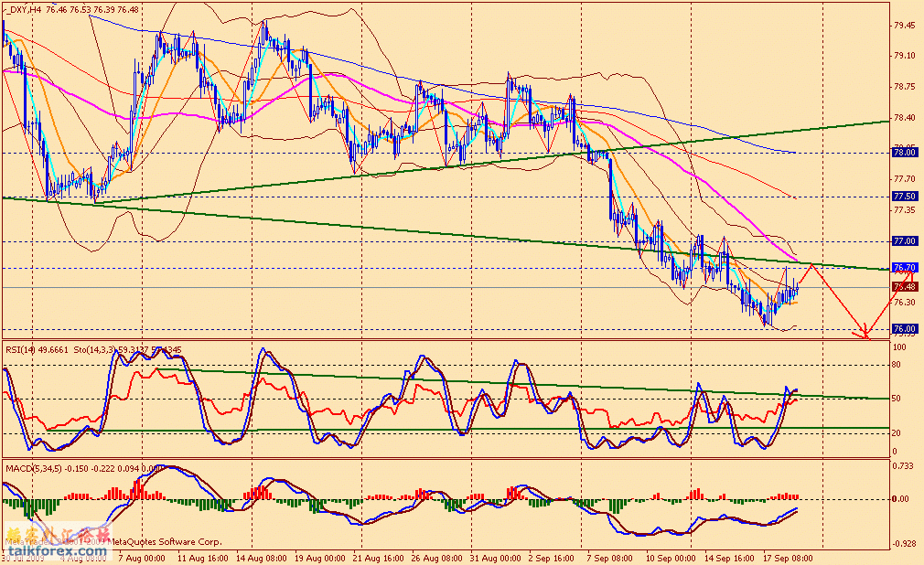Image resolution: width=924 pixels, height=565 pixels.
Task: Click the highlighted 78.00 level price tag
Action: [905, 153]
